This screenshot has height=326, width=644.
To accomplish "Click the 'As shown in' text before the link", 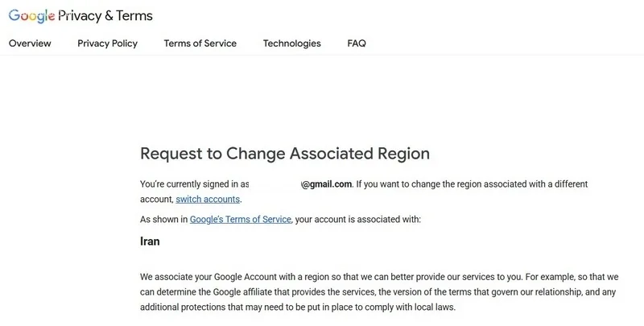I will (164, 219).
